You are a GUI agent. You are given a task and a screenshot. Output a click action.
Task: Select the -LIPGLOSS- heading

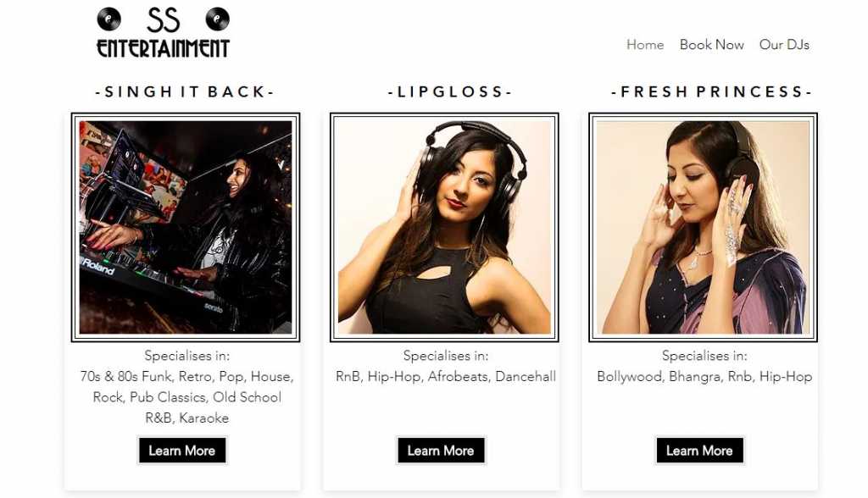point(450,91)
